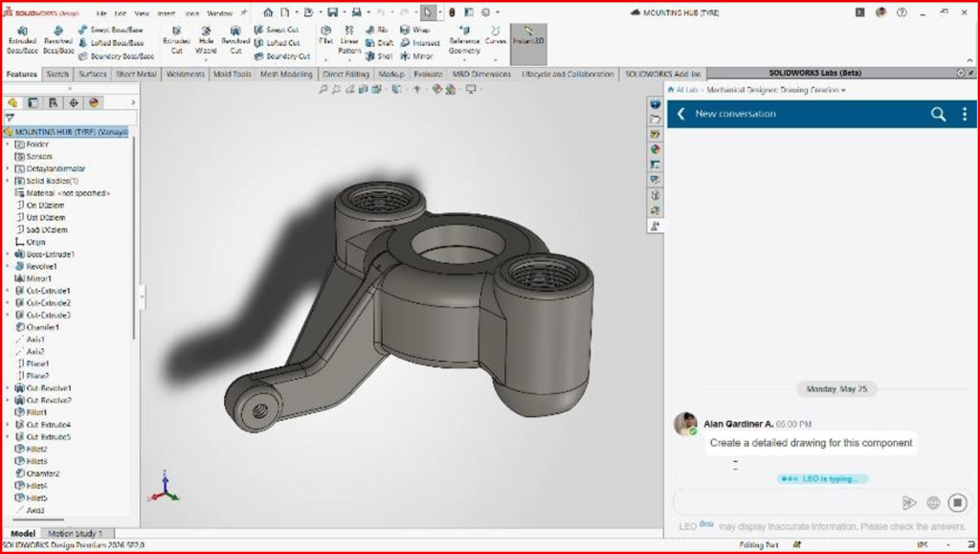Select the Mirror tool in ribbon
The width and height of the screenshot is (980, 554).
[x=417, y=55]
